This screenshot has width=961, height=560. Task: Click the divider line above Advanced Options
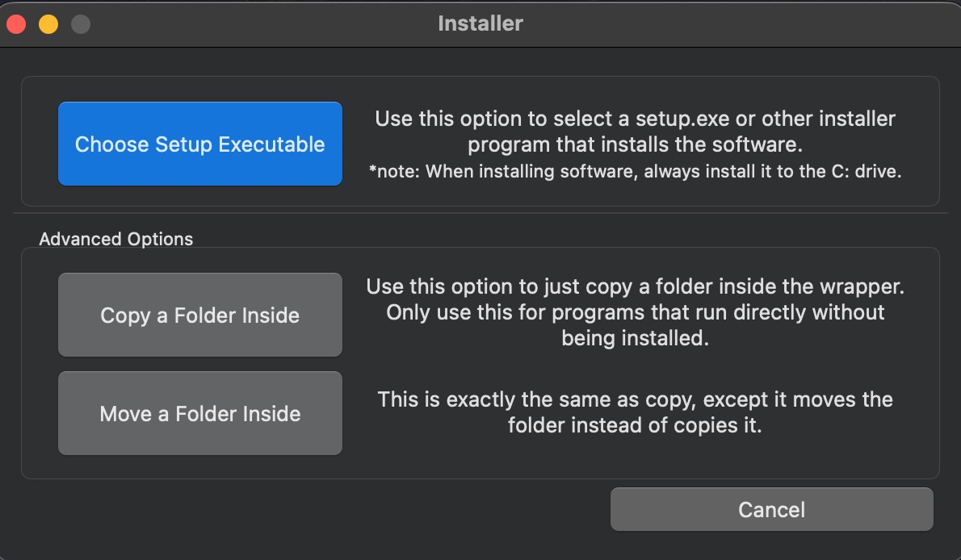pos(480,213)
